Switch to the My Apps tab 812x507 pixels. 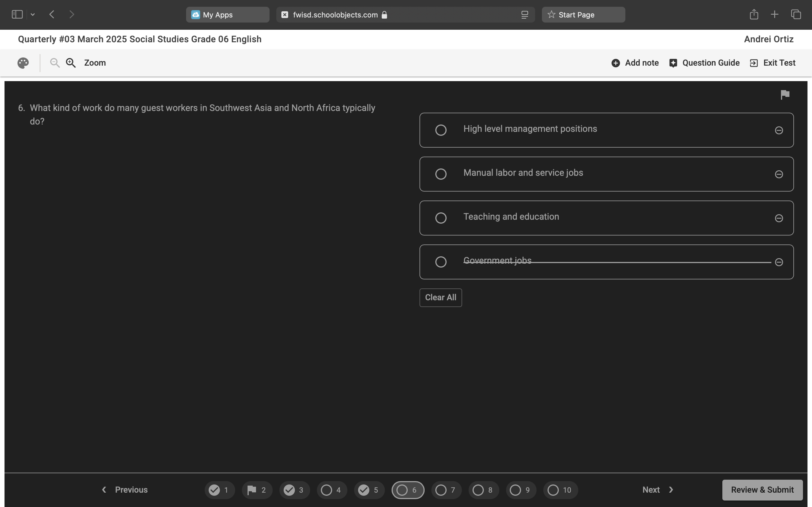click(x=228, y=15)
